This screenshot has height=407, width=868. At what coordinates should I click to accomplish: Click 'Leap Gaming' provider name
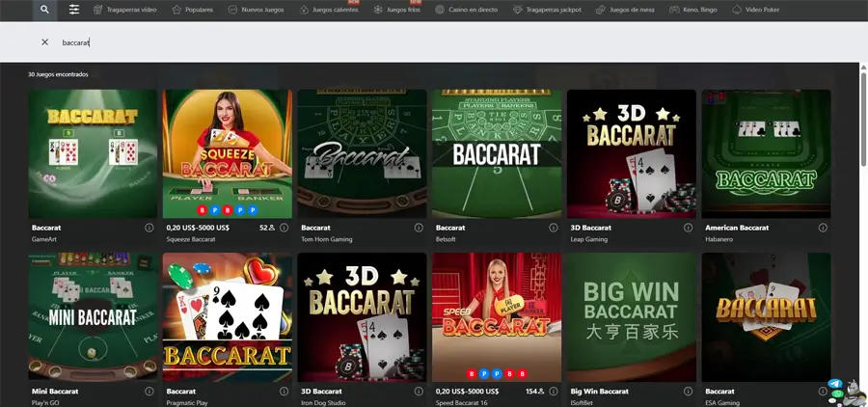589,239
